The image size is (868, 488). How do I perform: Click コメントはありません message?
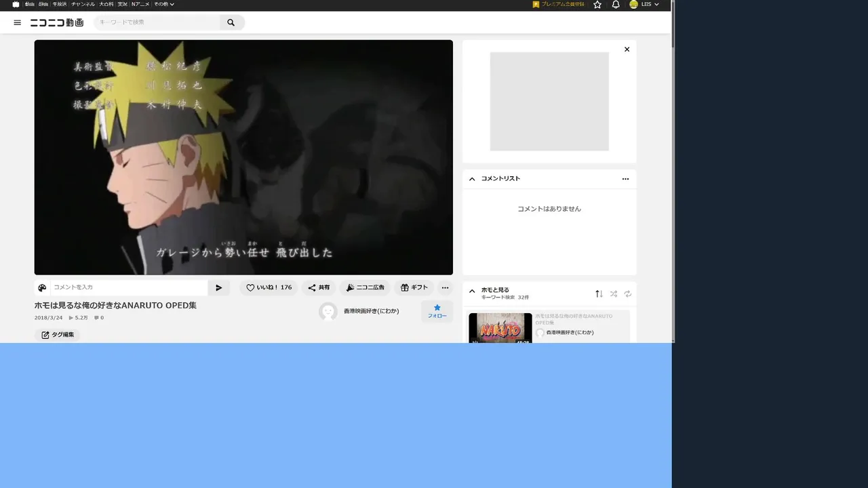(x=549, y=209)
